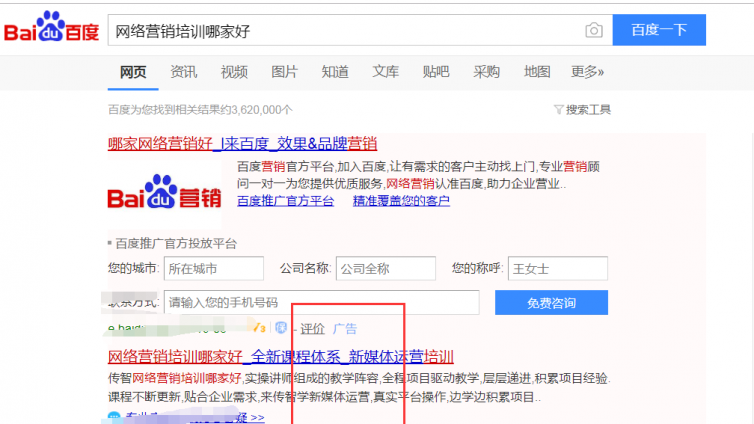The image size is (754, 424).
Task: Open the 采购 tab
Action: pyautogui.click(x=486, y=72)
